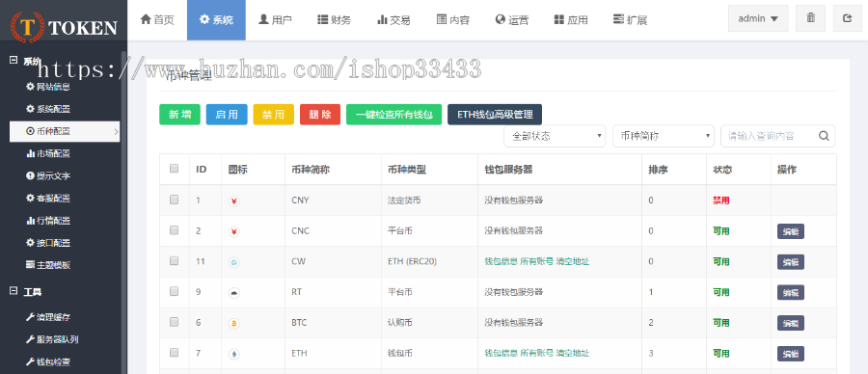Image resolution: width=868 pixels, height=374 pixels.
Task: Tick the checkbox for the CNY row
Action: click(174, 200)
